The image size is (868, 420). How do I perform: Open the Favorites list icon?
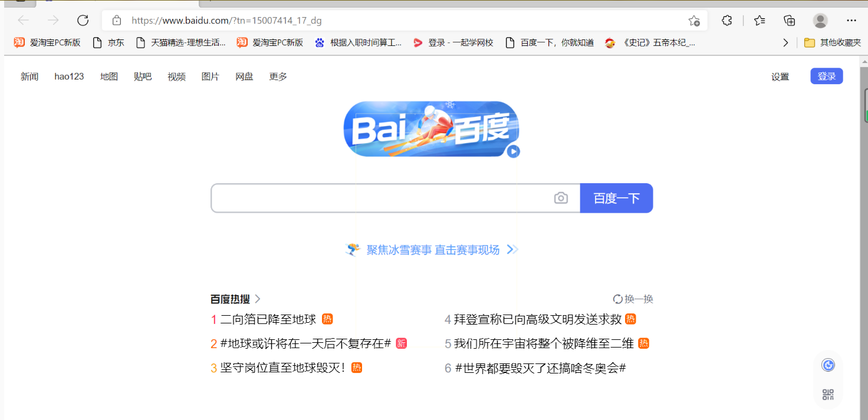759,21
